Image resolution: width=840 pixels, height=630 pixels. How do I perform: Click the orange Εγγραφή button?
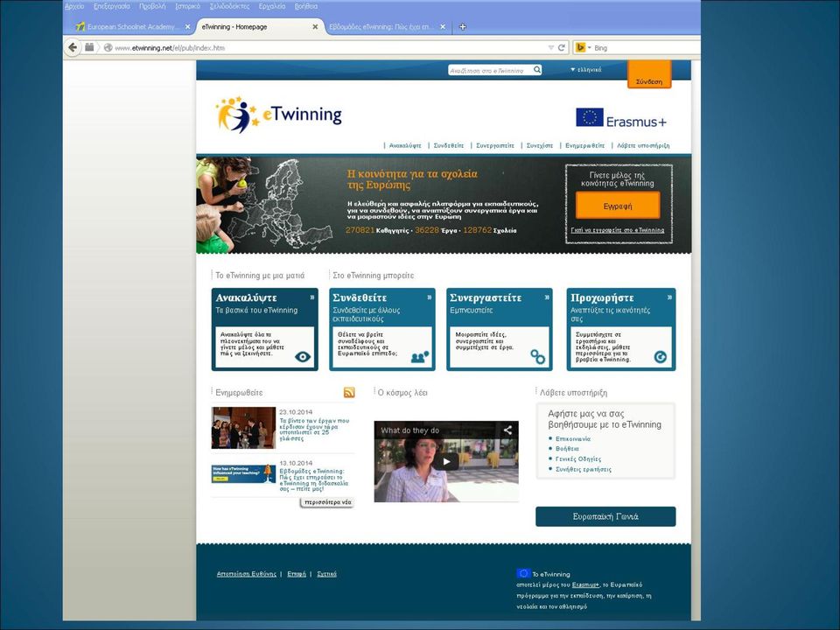[618, 206]
